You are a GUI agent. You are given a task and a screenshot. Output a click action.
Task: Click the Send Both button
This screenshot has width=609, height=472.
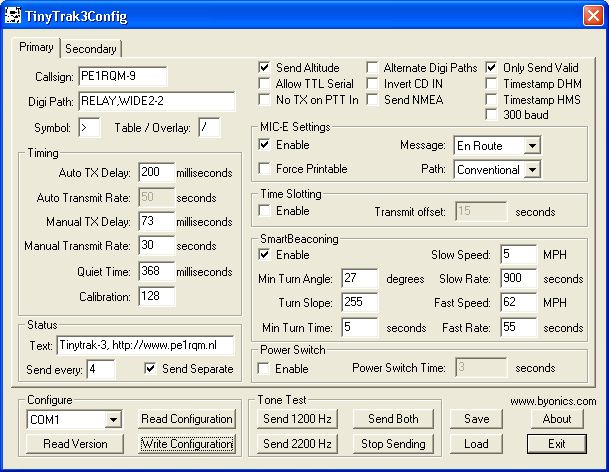[x=393, y=419]
